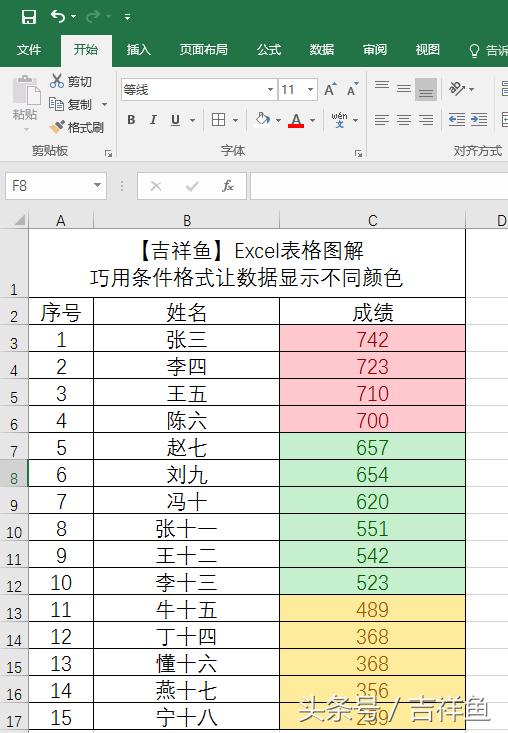Screen dimensions: 508x733
Task: Click the Name Box showing F8
Action: click(48, 186)
